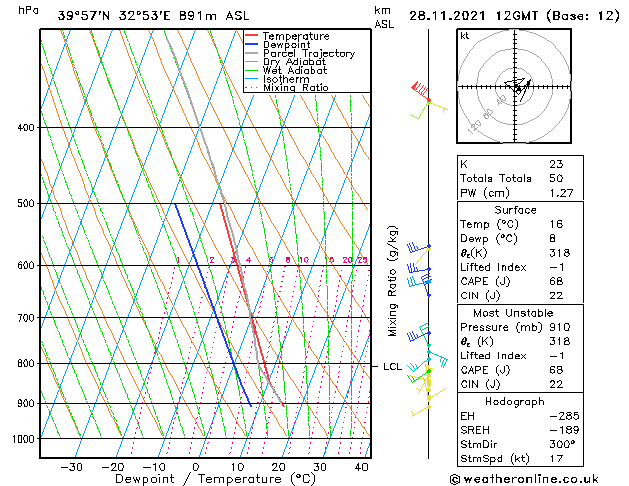Click the 800 hPa pressure axis label
Viewport: 629px width, 486px height.
click(26, 364)
